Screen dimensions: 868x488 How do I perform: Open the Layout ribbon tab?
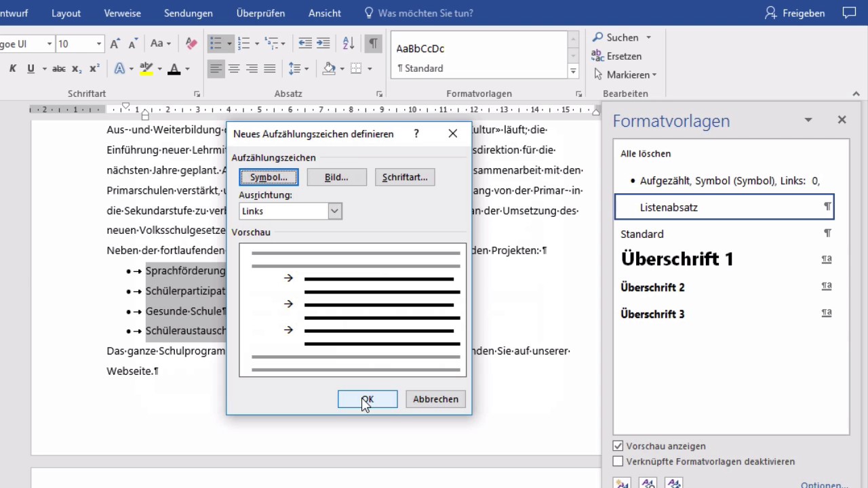(x=66, y=13)
